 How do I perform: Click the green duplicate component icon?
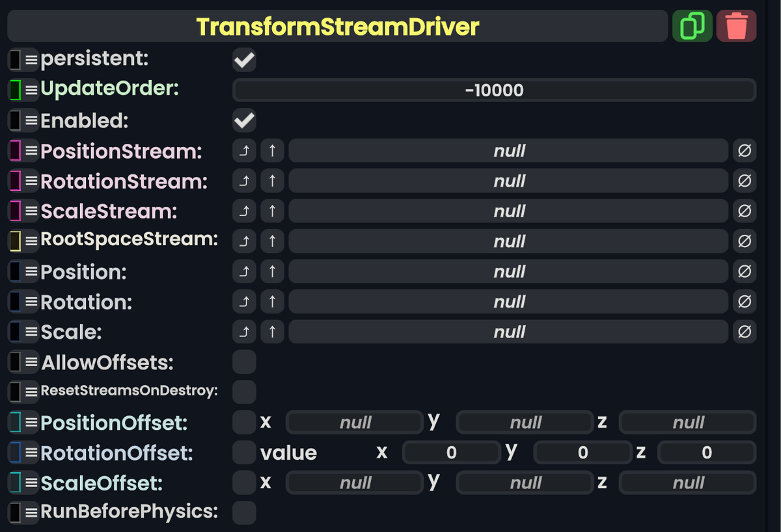(x=692, y=26)
